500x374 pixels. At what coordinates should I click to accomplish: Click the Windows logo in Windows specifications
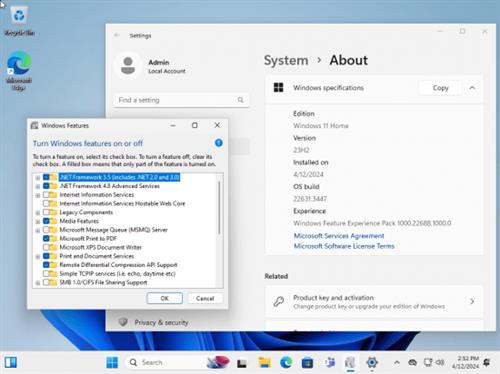pyautogui.click(x=278, y=88)
